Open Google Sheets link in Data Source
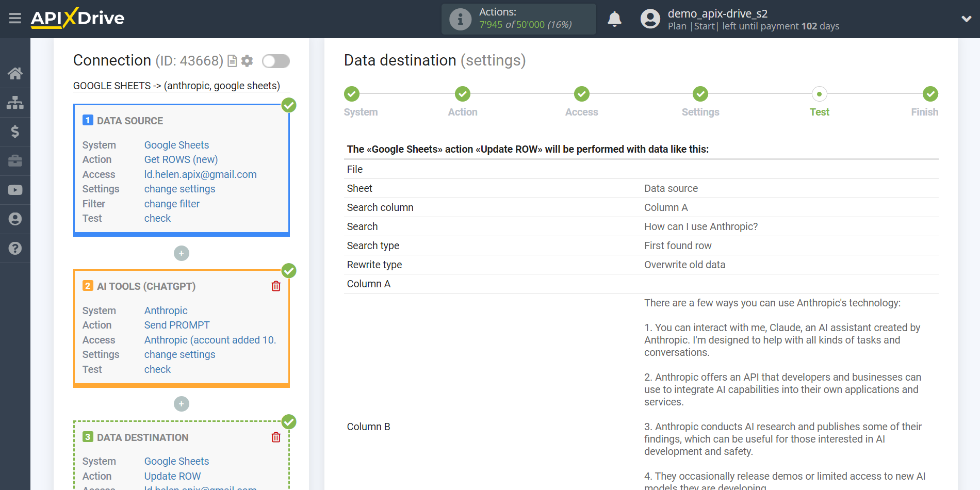The image size is (980, 490). click(x=176, y=145)
